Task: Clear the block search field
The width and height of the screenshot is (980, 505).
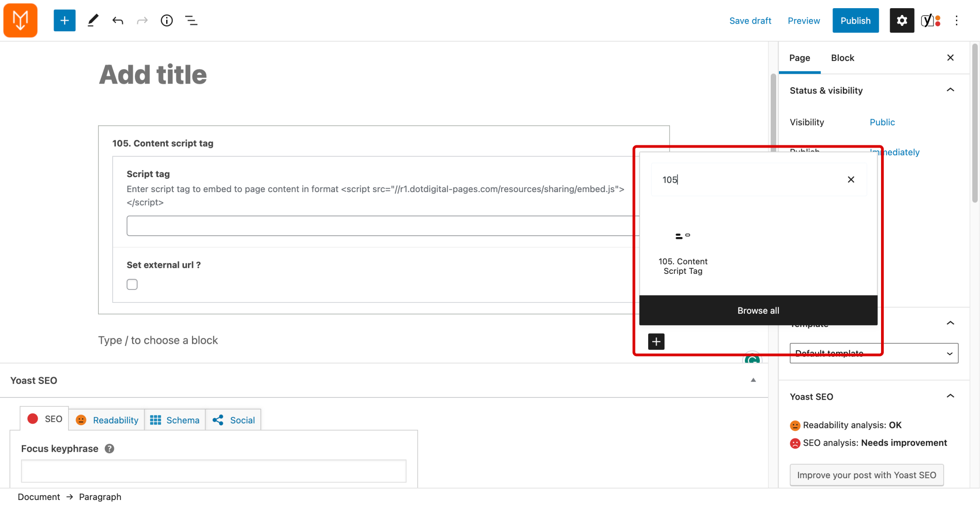Action: tap(851, 179)
